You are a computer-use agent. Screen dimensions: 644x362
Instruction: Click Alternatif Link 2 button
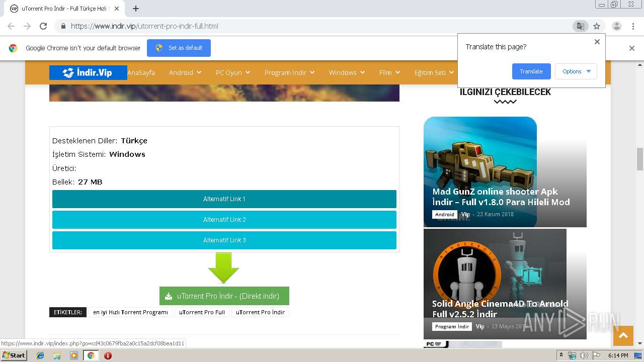click(x=224, y=220)
